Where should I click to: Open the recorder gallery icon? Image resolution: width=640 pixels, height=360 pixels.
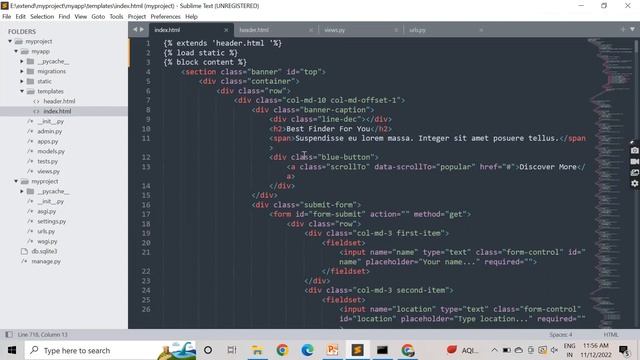[x=634, y=173]
